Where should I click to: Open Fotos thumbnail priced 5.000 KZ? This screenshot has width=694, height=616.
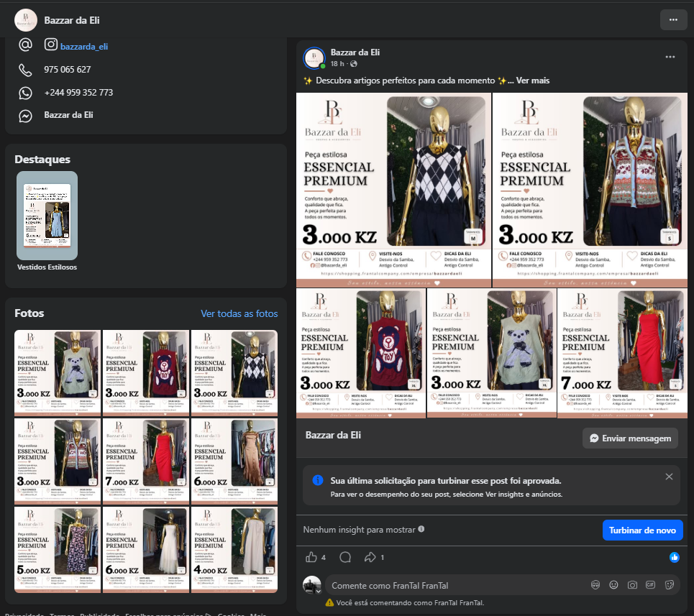58,550
